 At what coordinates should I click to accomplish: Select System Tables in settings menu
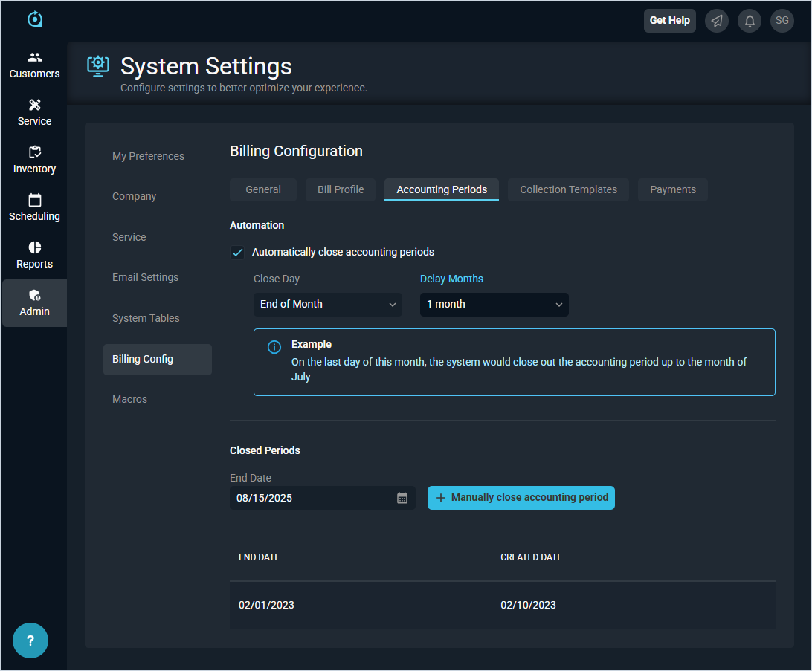[146, 318]
